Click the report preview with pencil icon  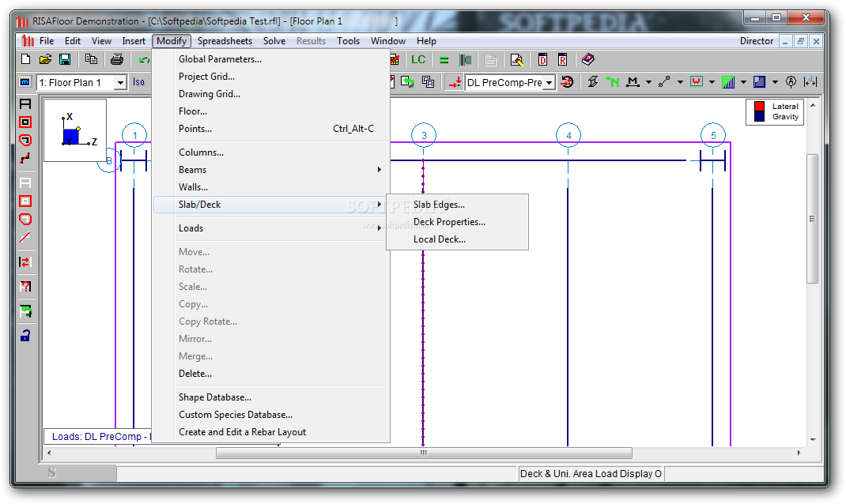(516, 60)
